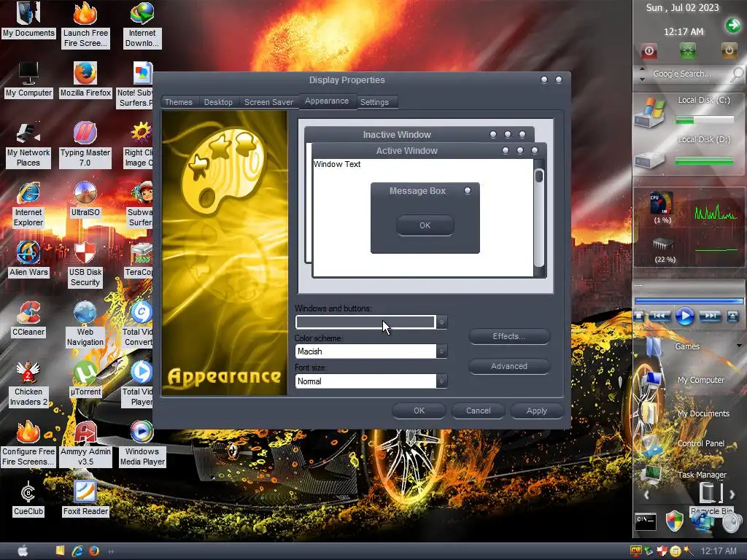Switch to the Settings tab
This screenshot has height=560, width=747.
point(374,102)
